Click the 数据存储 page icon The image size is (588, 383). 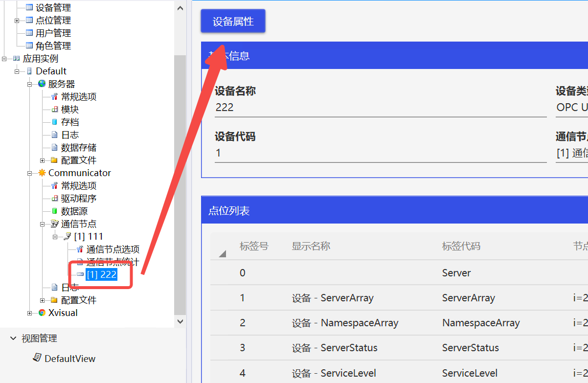[x=55, y=147]
